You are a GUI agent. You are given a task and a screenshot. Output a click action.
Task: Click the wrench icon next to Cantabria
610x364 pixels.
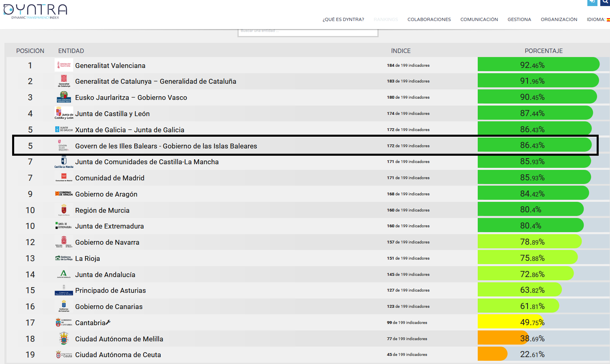(108, 322)
